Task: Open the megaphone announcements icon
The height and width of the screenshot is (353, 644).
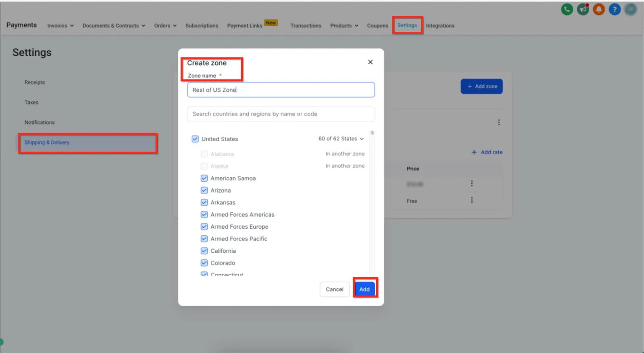Action: point(583,9)
